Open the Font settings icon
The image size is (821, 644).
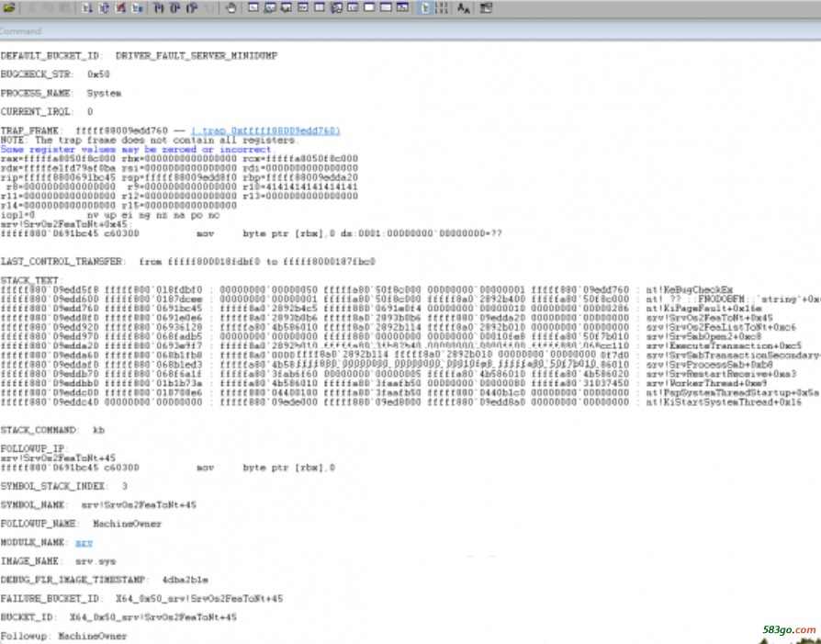(x=464, y=8)
